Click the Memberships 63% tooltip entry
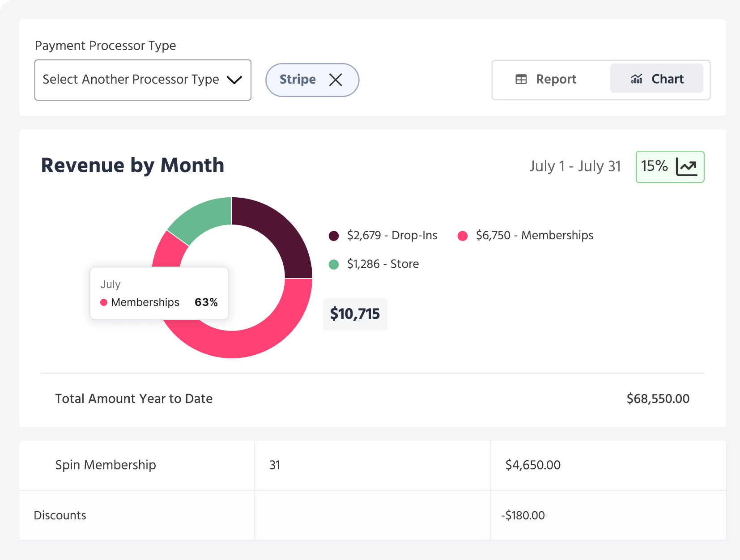Image resolution: width=740 pixels, height=560 pixels. pyautogui.click(x=159, y=302)
